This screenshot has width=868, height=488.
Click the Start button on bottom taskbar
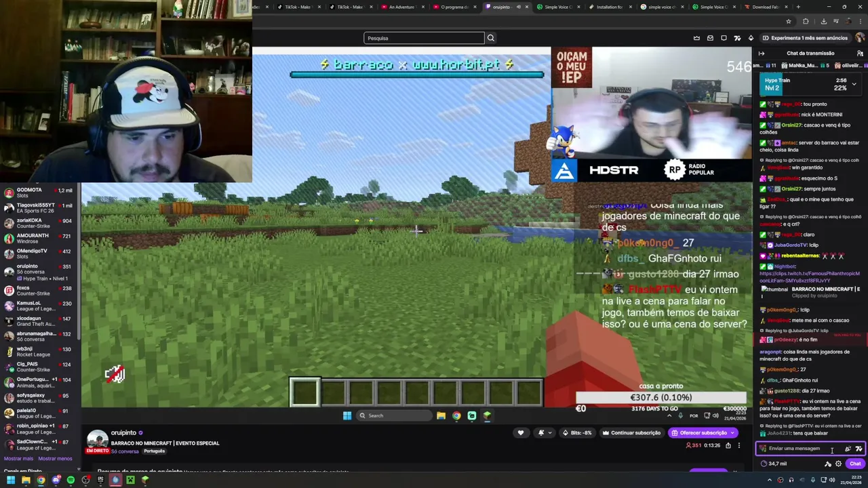coord(11,480)
